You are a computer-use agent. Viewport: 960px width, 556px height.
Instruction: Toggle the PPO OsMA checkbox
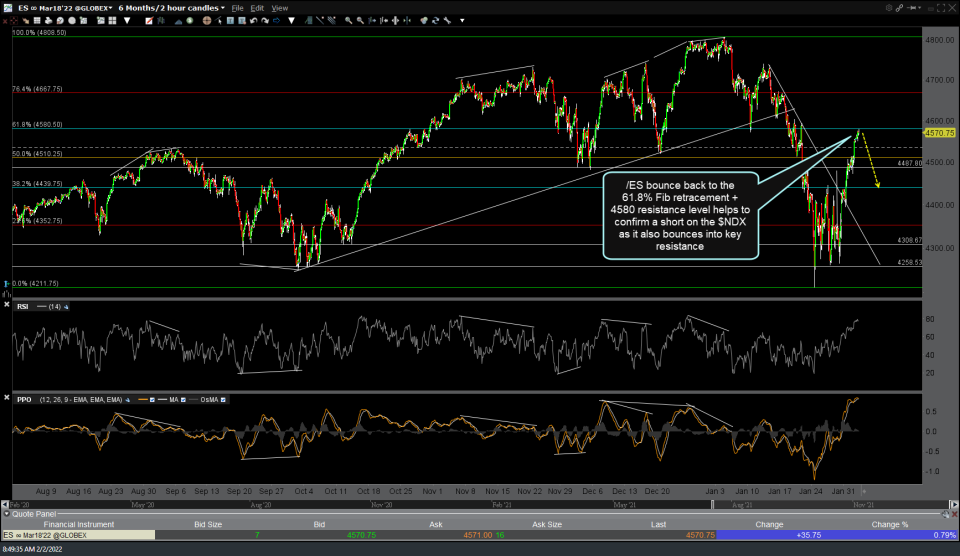[x=223, y=400]
